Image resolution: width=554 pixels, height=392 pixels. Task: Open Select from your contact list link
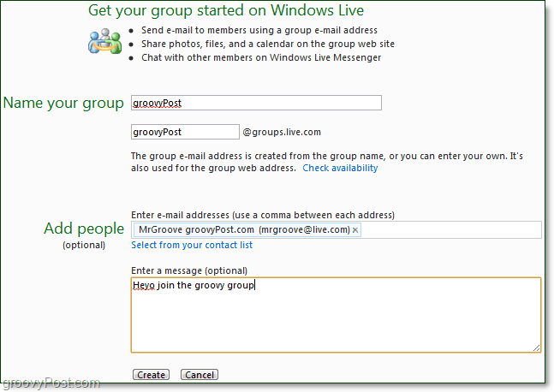click(x=192, y=245)
